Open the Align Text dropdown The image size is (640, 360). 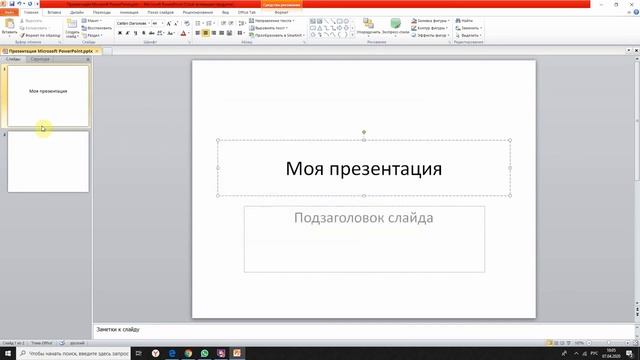tap(269, 28)
